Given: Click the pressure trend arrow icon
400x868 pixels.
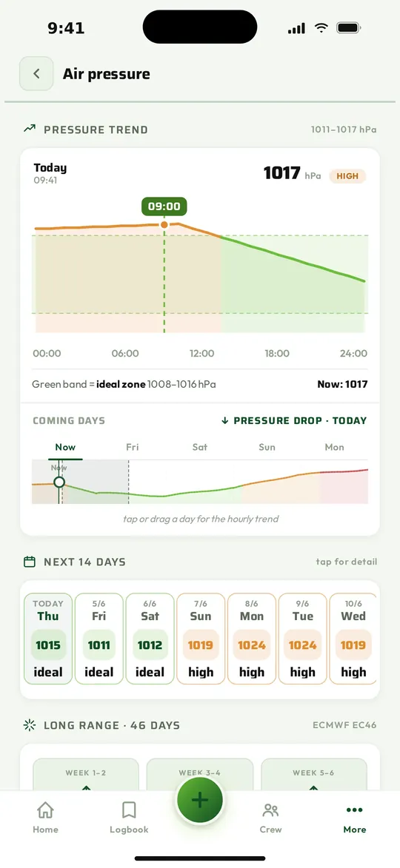Looking at the screenshot, I should (x=30, y=129).
